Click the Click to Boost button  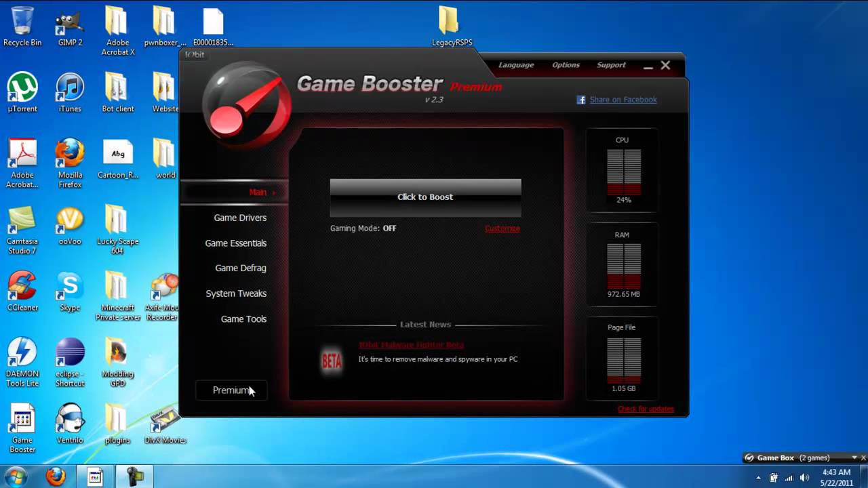(425, 197)
